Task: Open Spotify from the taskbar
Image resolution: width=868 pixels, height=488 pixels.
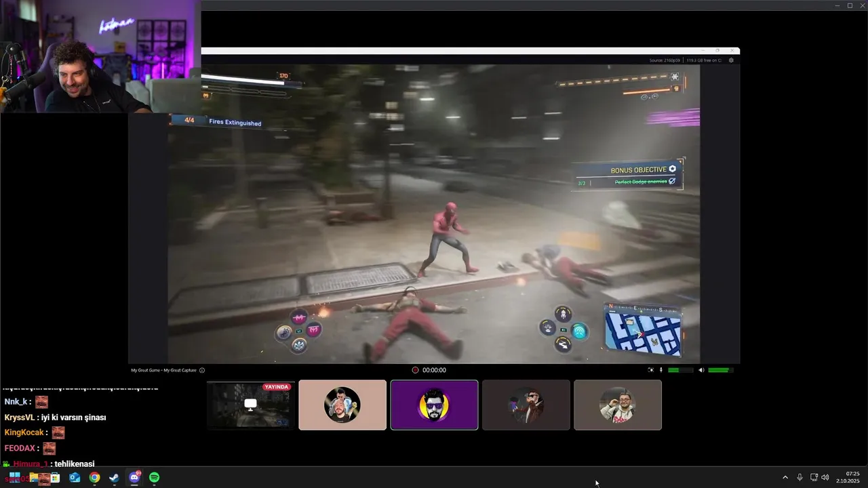Action: pyautogui.click(x=154, y=478)
